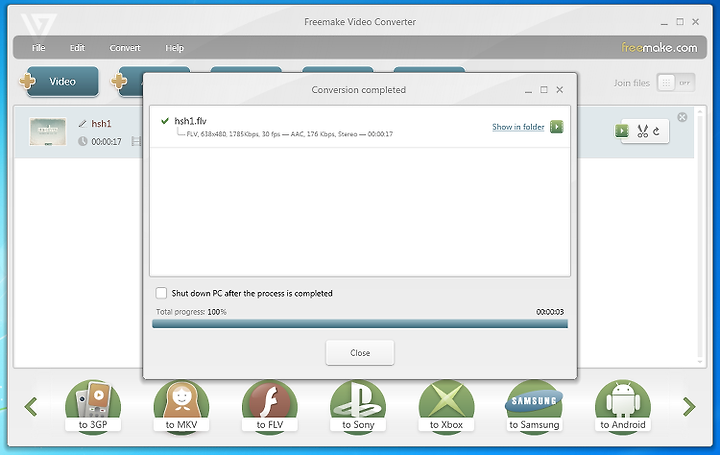Open the Help menu
720x455 pixels.
[x=174, y=48]
